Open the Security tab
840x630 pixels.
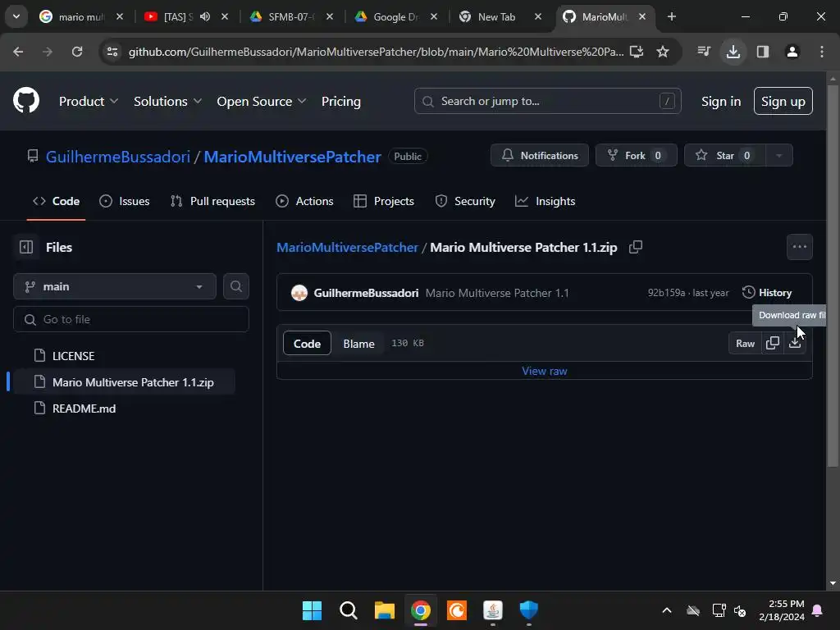click(465, 201)
